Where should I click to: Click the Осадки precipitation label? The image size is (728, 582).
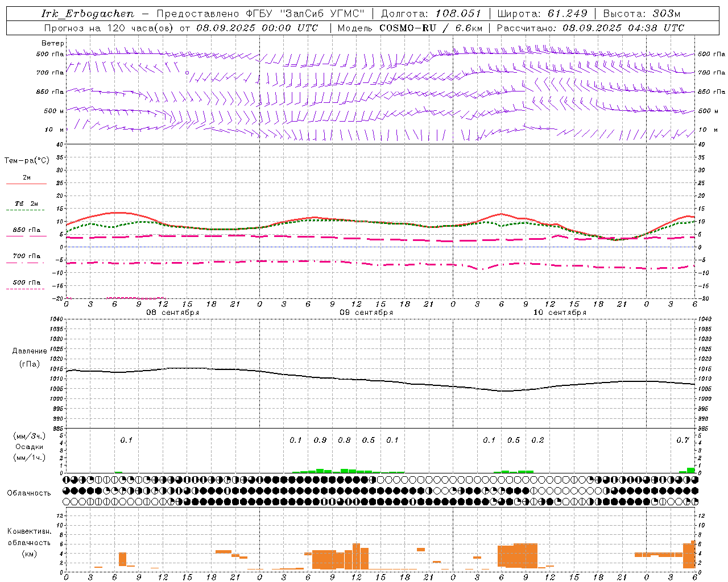[x=30, y=447]
